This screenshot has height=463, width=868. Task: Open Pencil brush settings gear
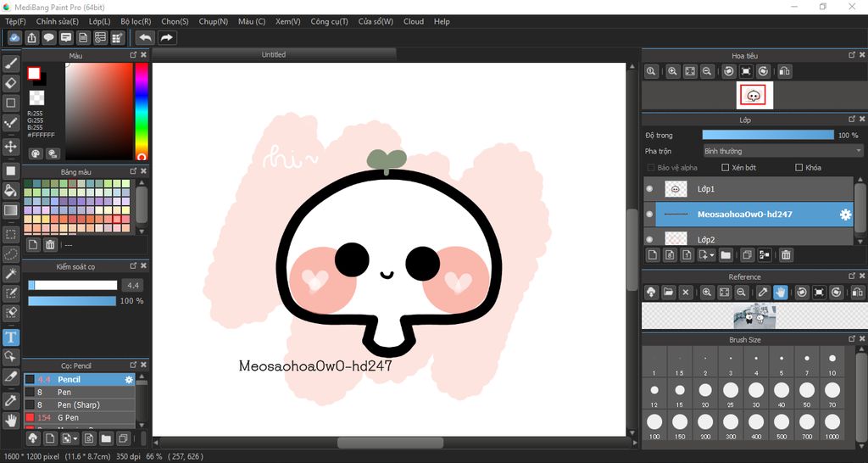[x=129, y=379]
